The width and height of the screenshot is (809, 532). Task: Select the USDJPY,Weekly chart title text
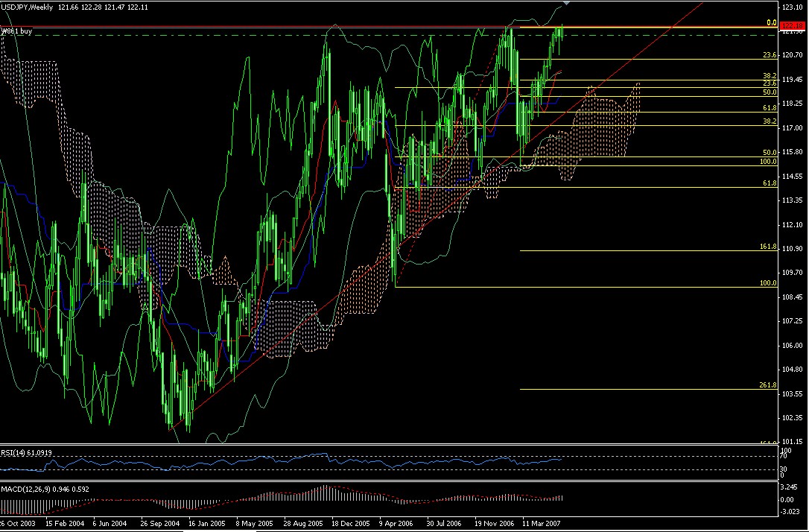pos(27,7)
